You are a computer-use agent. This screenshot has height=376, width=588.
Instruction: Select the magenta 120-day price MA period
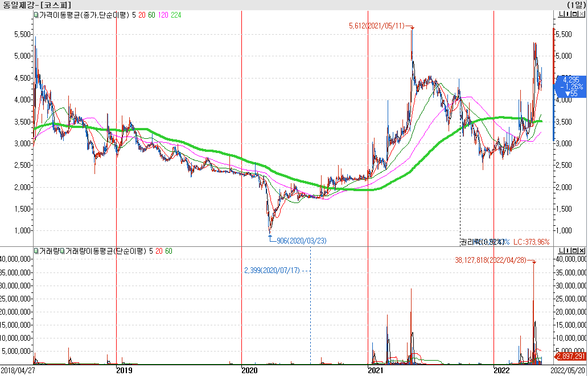coord(163,15)
